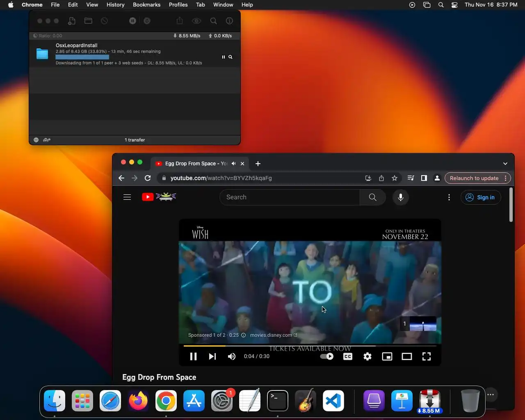Screen dimensions: 525x420
Task: Bookmark this page with the star icon
Action: point(395,178)
